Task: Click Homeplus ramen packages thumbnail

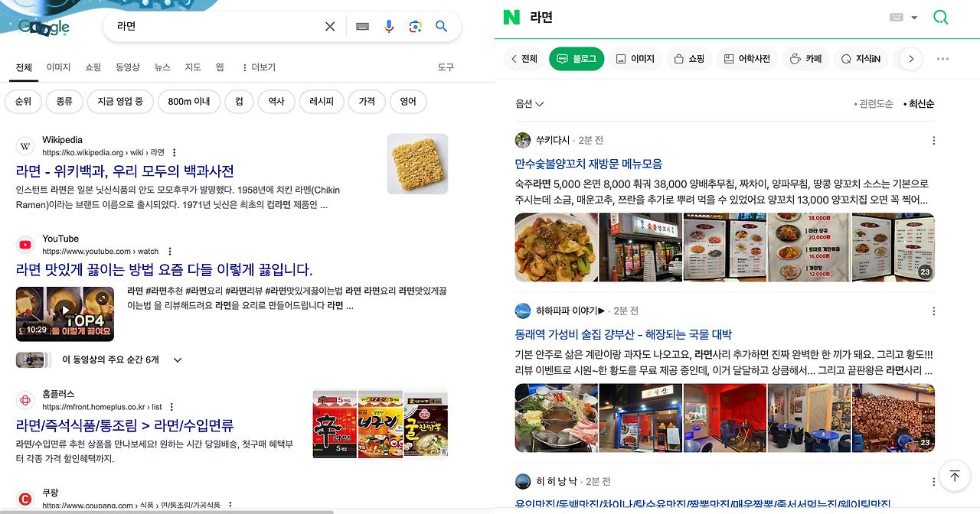Action: tap(381, 425)
